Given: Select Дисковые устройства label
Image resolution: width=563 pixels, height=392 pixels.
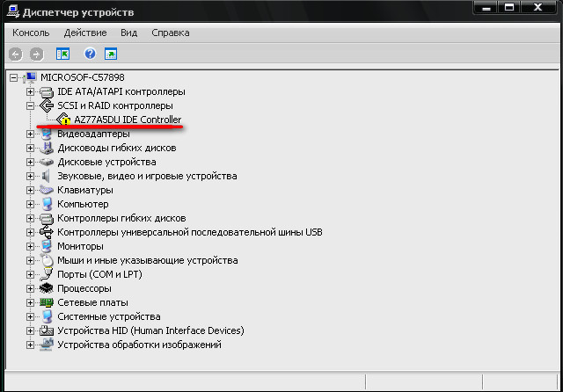Looking at the screenshot, I should click(x=106, y=162).
